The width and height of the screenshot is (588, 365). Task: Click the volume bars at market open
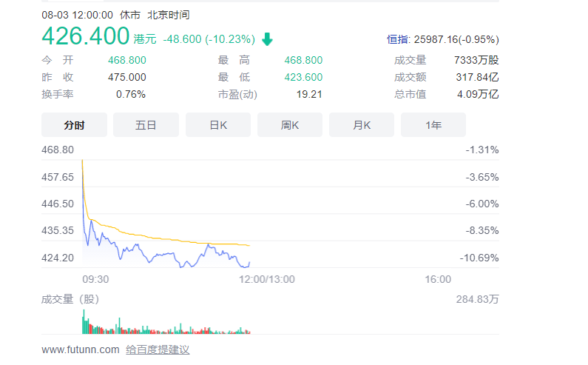click(x=84, y=324)
